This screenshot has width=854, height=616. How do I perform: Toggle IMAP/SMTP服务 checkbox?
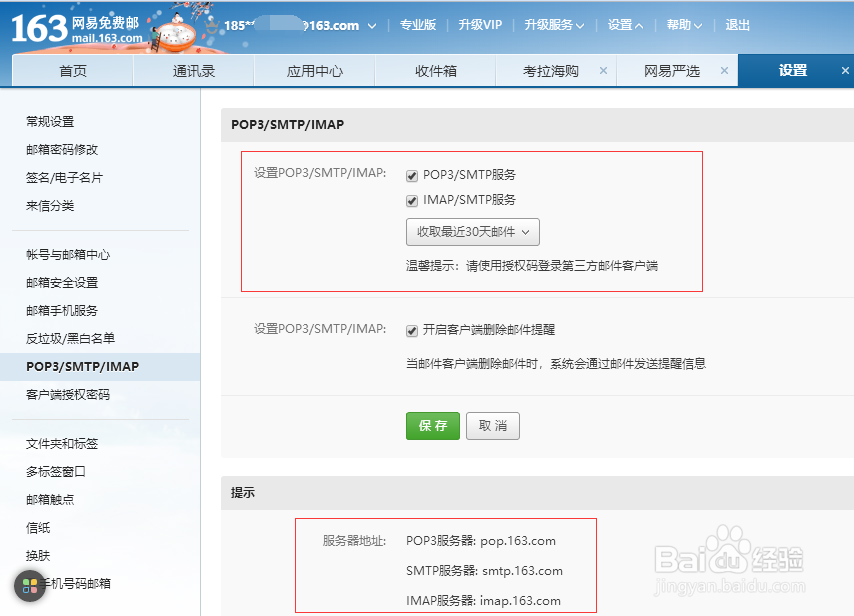[x=412, y=200]
